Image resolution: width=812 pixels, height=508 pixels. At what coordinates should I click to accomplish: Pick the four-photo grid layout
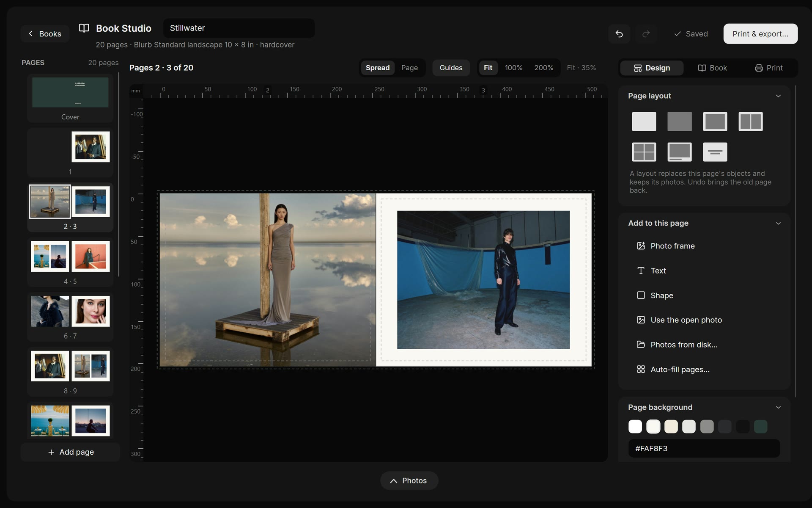(x=644, y=152)
